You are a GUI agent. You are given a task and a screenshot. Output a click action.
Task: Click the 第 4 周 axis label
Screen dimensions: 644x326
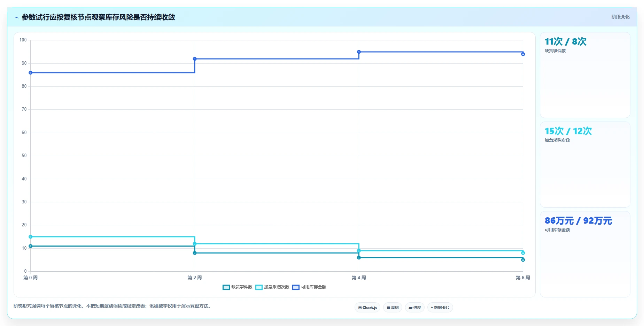[359, 278]
